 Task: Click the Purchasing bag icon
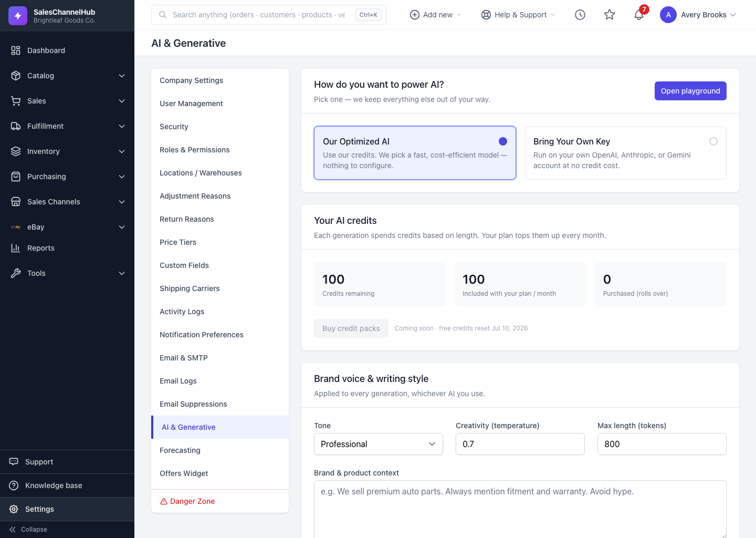coord(16,177)
